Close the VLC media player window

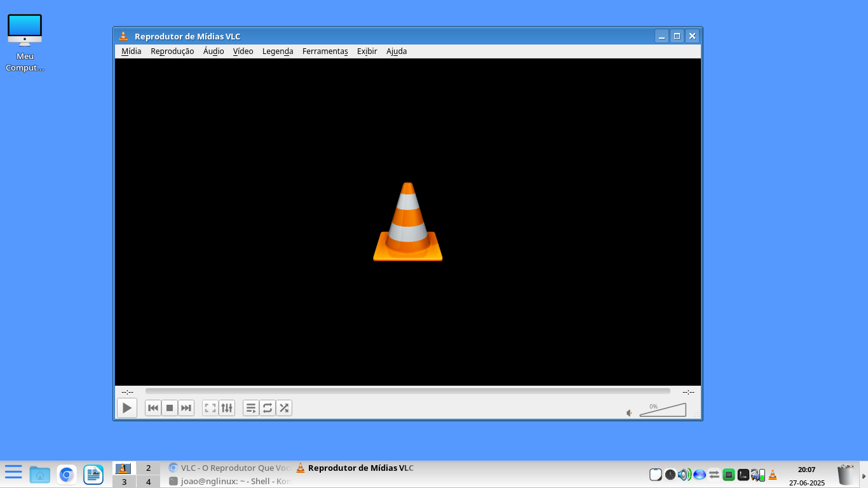[693, 36]
